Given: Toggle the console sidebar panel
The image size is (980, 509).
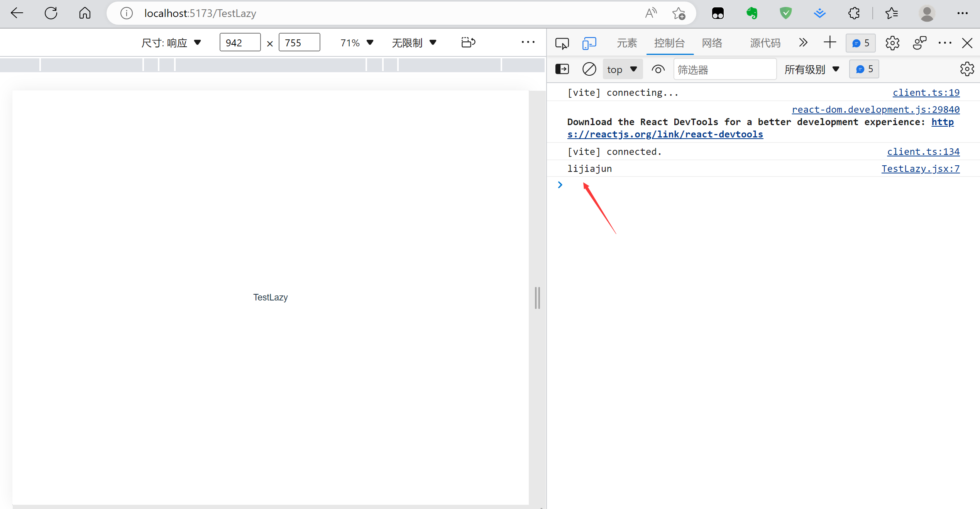Looking at the screenshot, I should pyautogui.click(x=562, y=69).
